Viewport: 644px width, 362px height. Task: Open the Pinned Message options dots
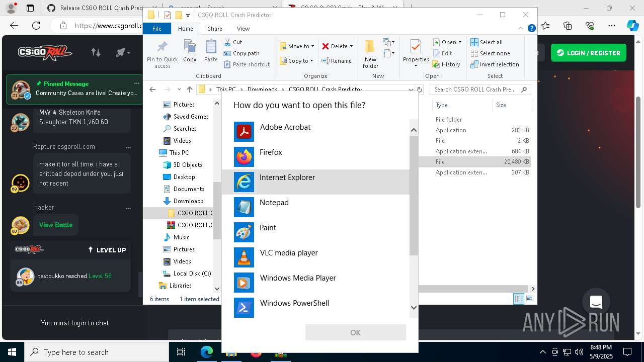pos(136,83)
